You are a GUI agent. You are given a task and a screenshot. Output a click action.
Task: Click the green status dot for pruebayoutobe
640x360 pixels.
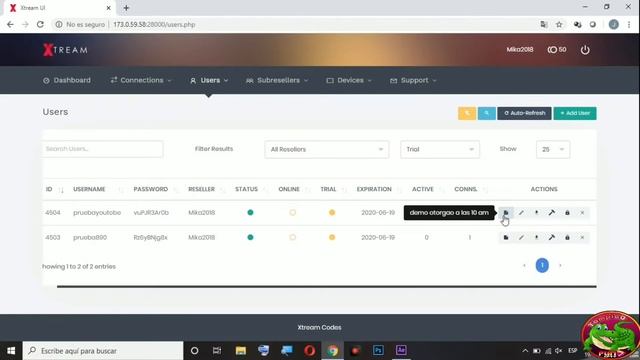click(x=250, y=212)
